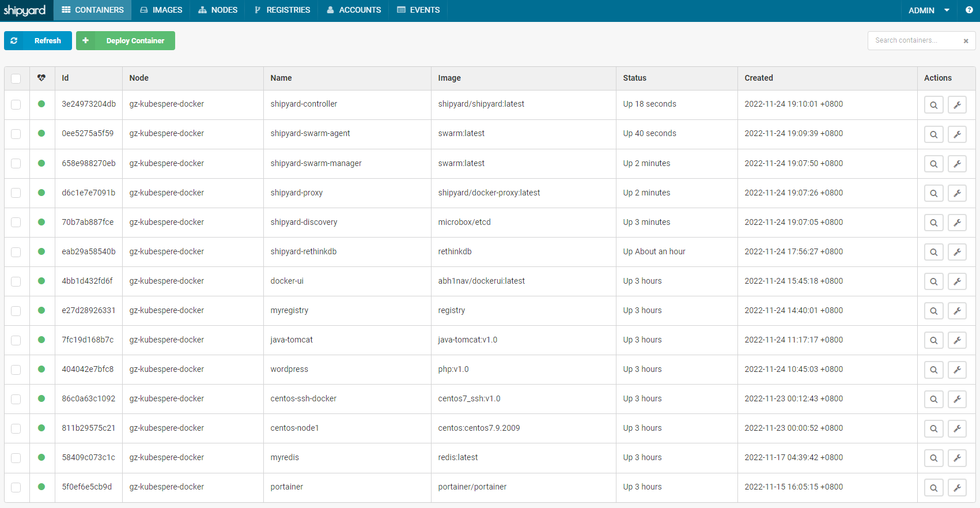Check the wordpress row checkbox
980x508 pixels.
(16, 370)
